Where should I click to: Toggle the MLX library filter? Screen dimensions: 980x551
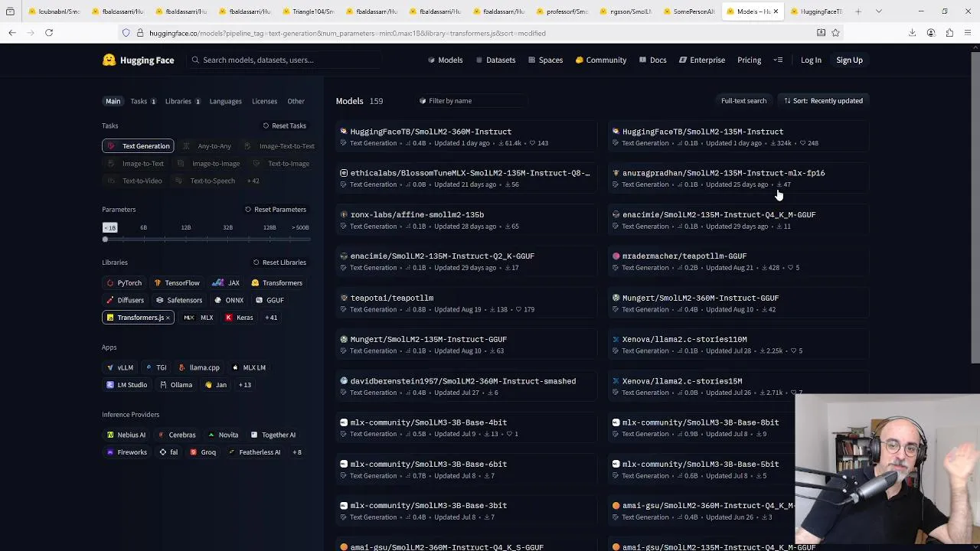[x=198, y=318]
